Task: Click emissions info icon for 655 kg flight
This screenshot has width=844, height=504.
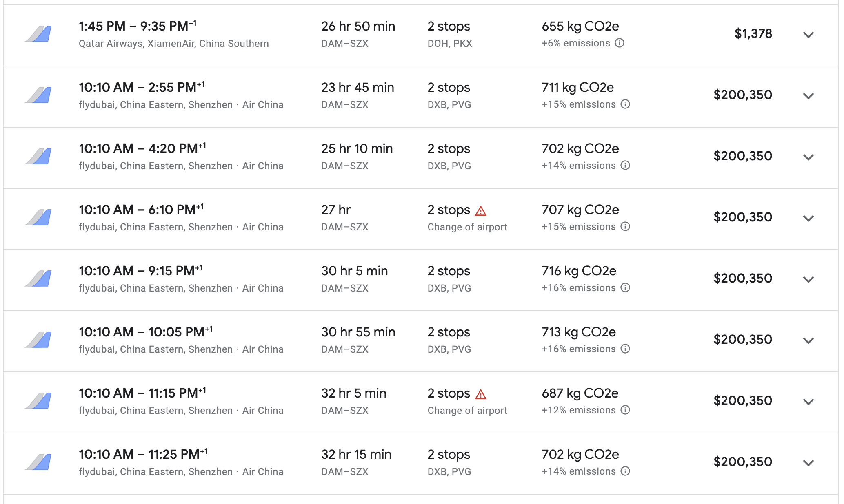Action: point(619,43)
